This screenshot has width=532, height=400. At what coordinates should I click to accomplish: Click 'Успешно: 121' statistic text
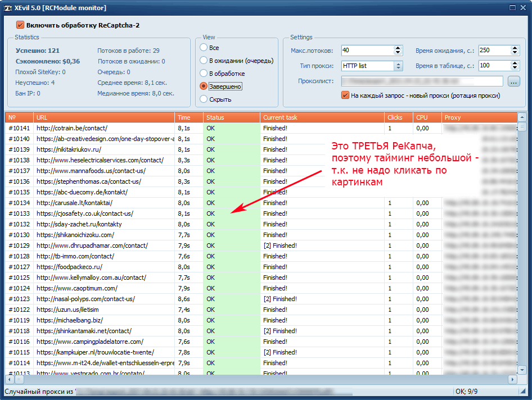pyautogui.click(x=37, y=51)
